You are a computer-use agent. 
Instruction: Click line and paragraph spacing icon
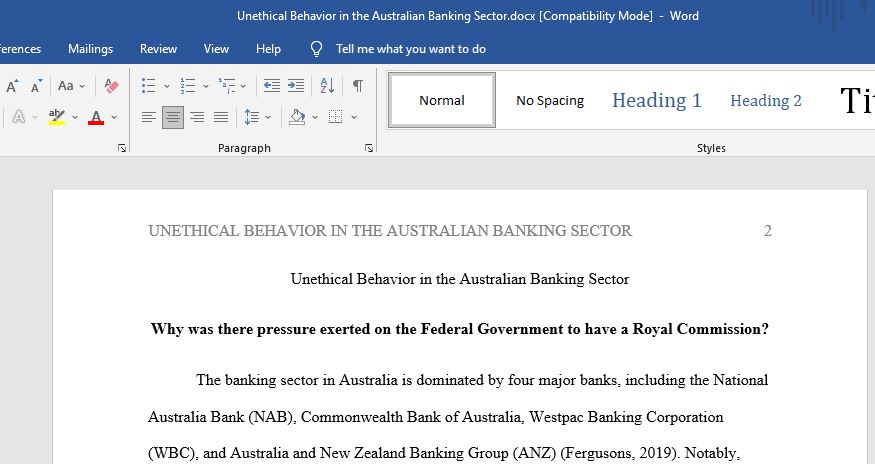(252, 117)
